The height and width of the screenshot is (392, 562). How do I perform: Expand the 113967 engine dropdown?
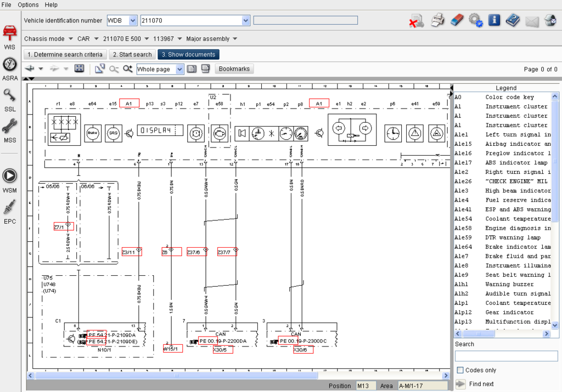click(179, 39)
